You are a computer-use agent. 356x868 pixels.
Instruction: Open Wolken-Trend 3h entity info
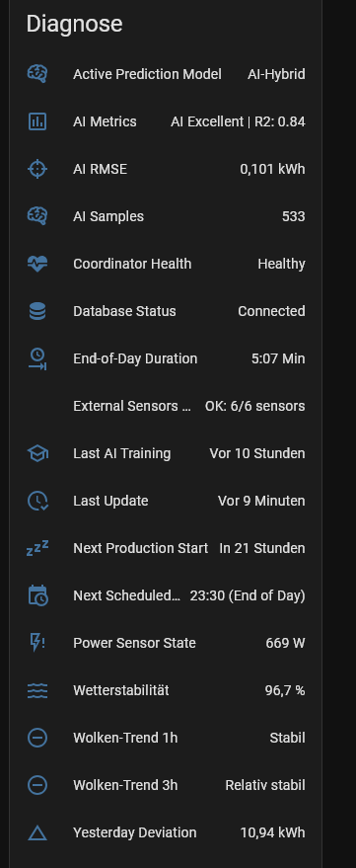pos(166,785)
